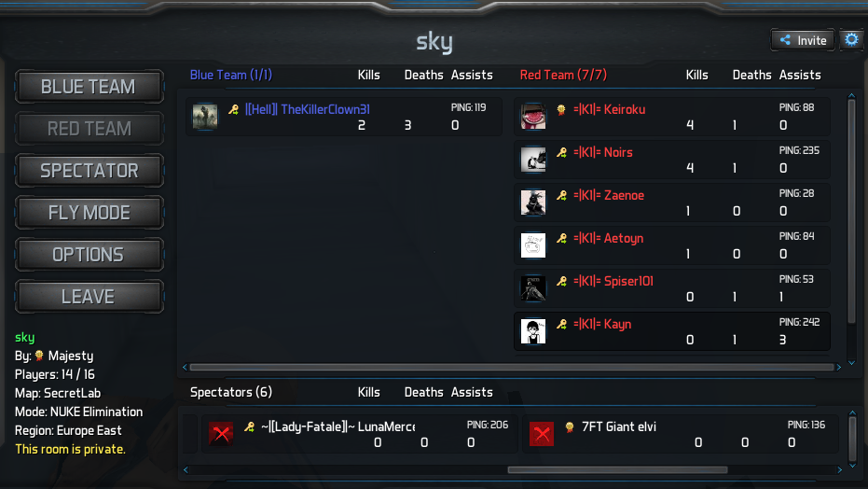Click the team list right scroll arrow
This screenshot has height=489, width=868.
pyautogui.click(x=839, y=367)
